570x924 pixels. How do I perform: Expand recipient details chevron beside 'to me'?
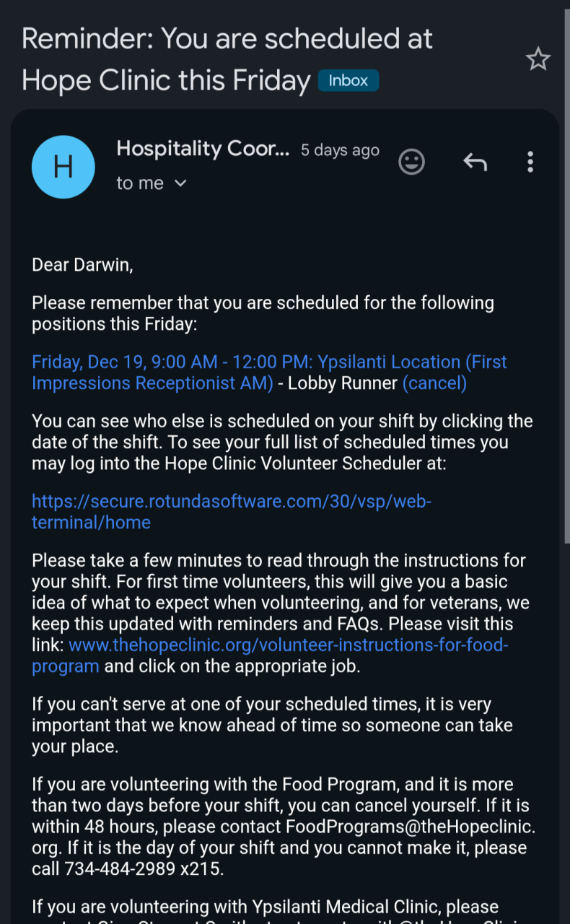[180, 183]
